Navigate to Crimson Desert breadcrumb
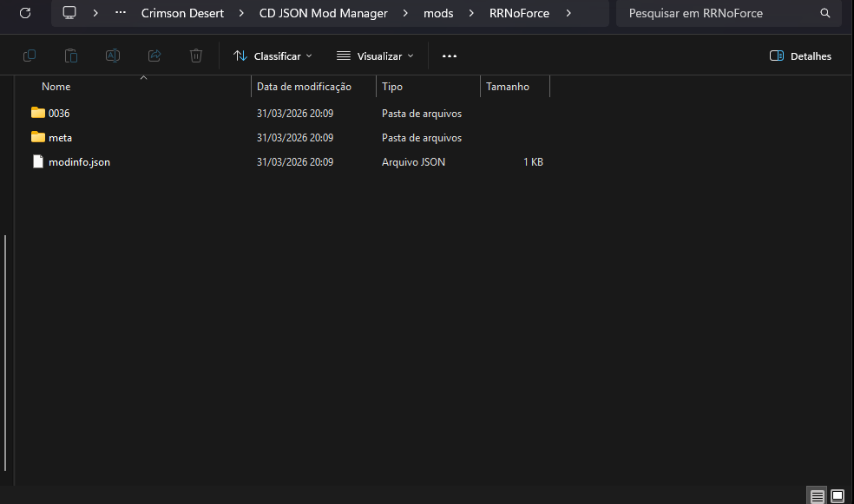The height and width of the screenshot is (504, 854). coord(182,13)
